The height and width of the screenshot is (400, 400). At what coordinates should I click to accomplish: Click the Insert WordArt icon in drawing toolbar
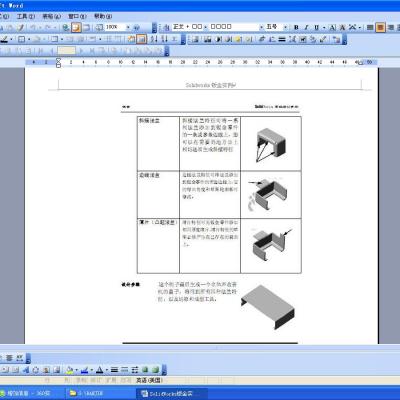click(26, 369)
